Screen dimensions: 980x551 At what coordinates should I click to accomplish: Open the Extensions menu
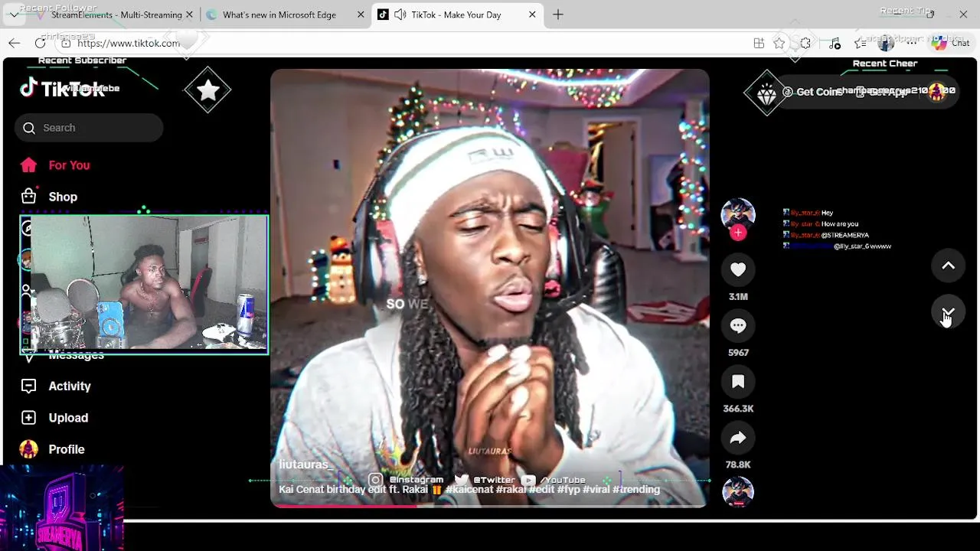pos(805,43)
